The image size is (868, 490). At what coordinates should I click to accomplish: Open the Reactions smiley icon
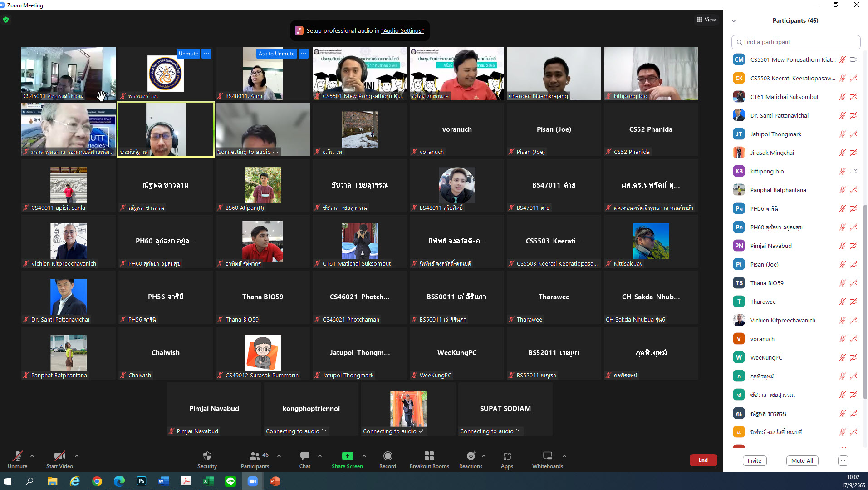pos(471,455)
